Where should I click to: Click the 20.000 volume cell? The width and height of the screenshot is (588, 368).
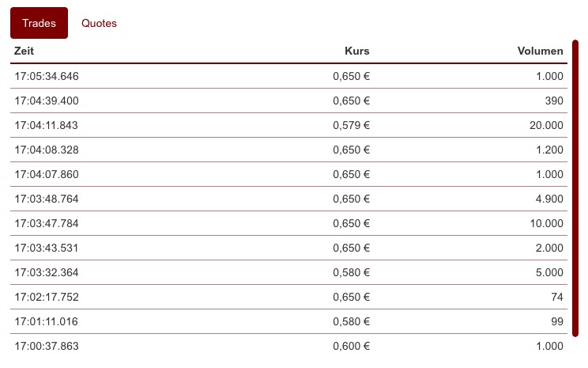click(546, 125)
